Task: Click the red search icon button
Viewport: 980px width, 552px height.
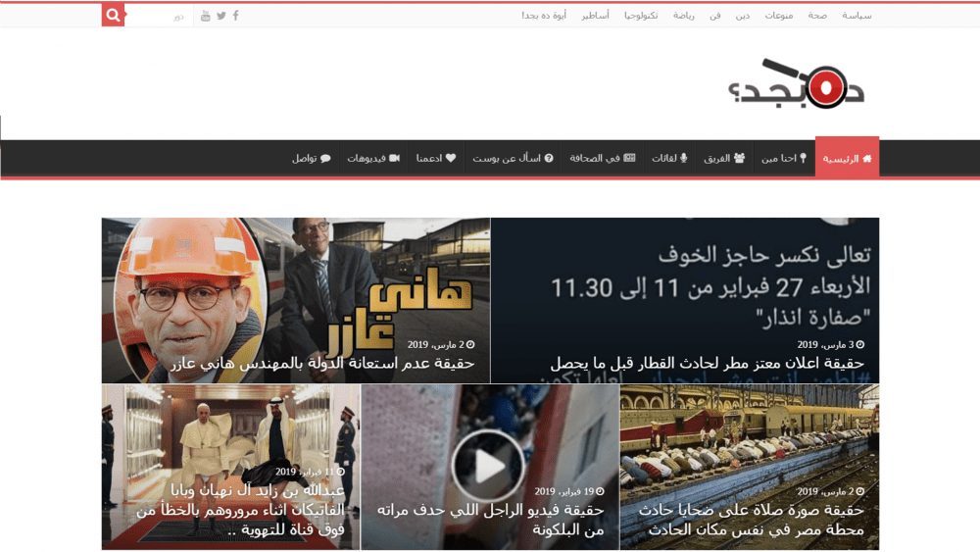Action: pos(113,15)
